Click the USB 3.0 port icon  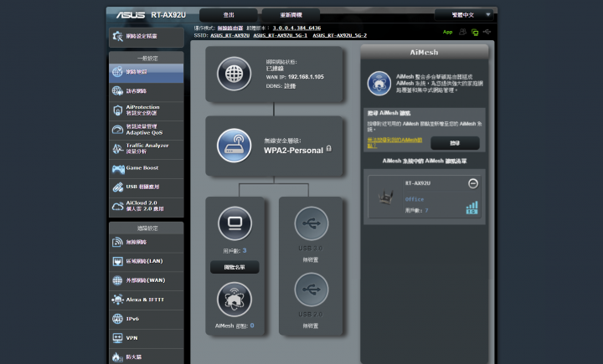(311, 223)
